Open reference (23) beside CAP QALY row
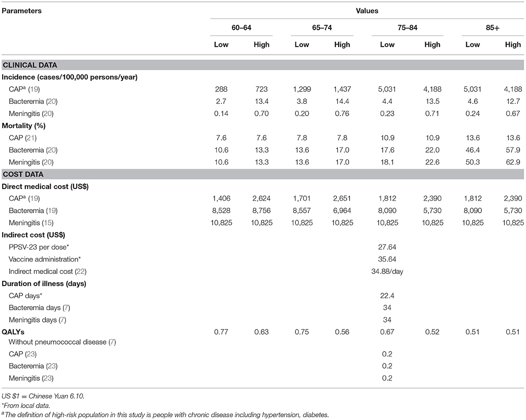The width and height of the screenshot is (526, 420). [x=30, y=354]
